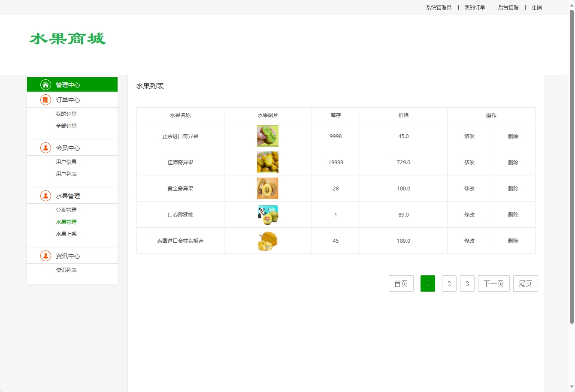The width and height of the screenshot is (575, 392).
Task: Click the name cell 黄金奇异果
Action: [180, 188]
